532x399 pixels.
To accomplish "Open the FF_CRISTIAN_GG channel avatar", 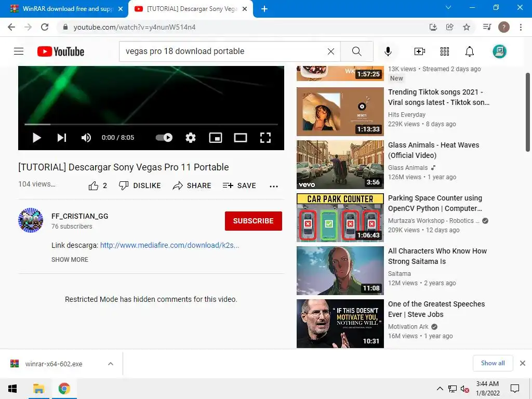I will pyautogui.click(x=31, y=220).
